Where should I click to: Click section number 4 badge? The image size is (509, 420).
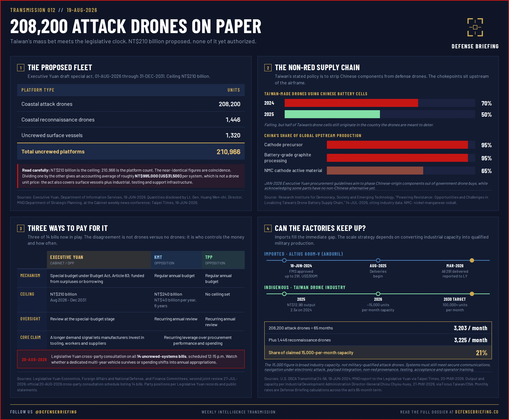pyautogui.click(x=268, y=228)
